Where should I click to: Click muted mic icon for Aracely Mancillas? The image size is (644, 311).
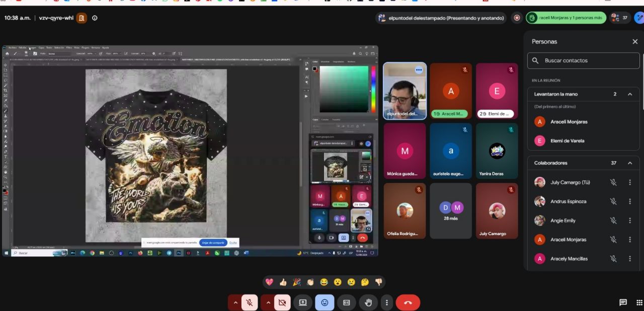(x=613, y=259)
